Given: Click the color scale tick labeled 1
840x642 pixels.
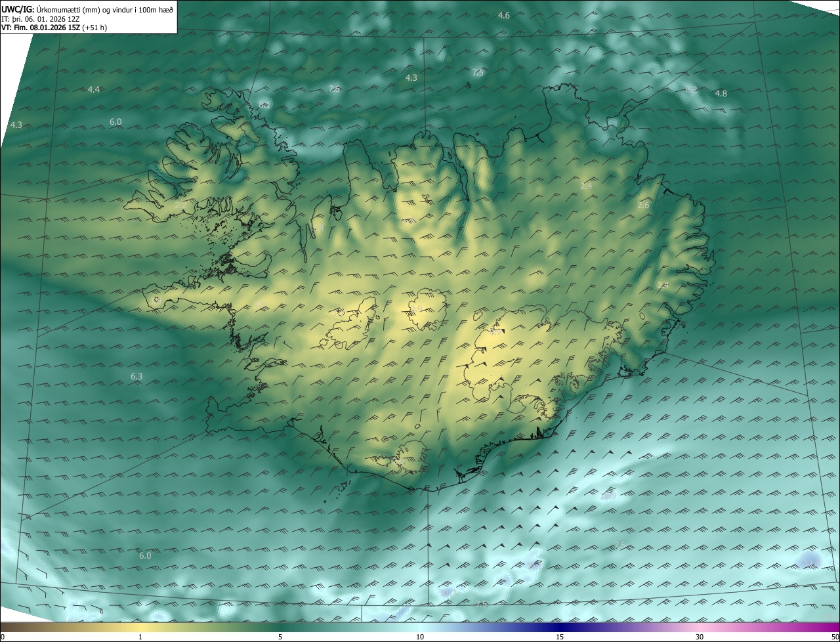Looking at the screenshot, I should pyautogui.click(x=140, y=637).
